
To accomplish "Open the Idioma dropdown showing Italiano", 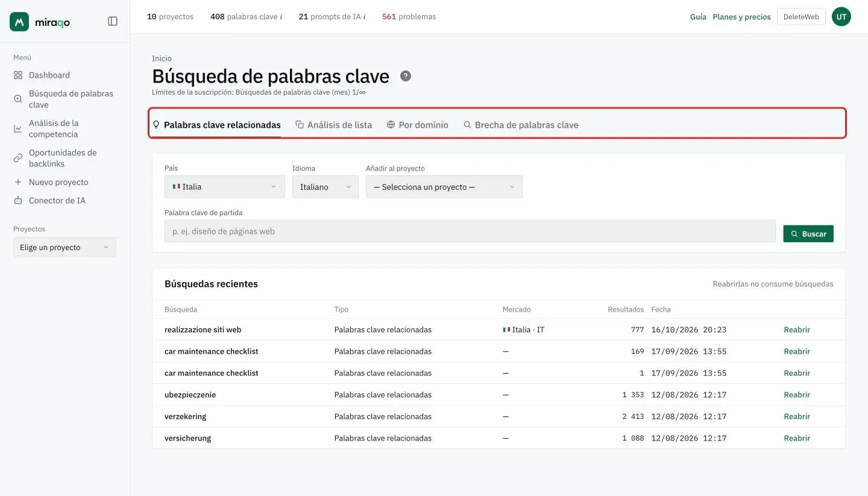I will [325, 187].
